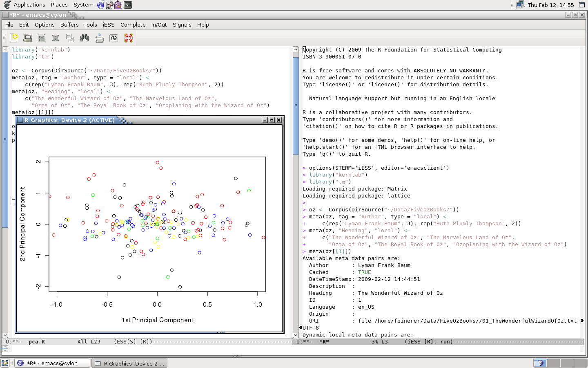Open the Help menu
This screenshot has width=588, height=368.
tap(203, 25)
